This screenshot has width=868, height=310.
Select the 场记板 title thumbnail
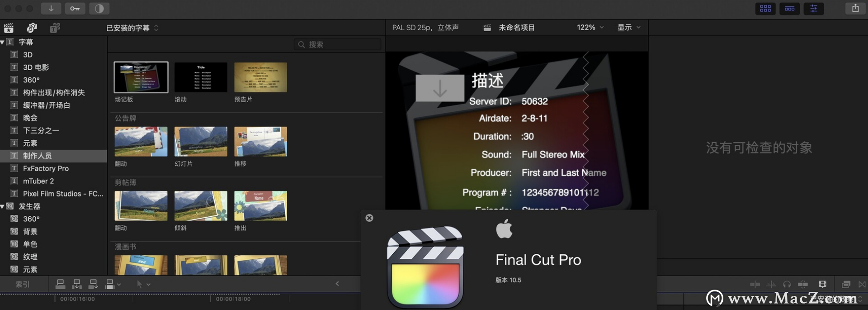coord(141,77)
